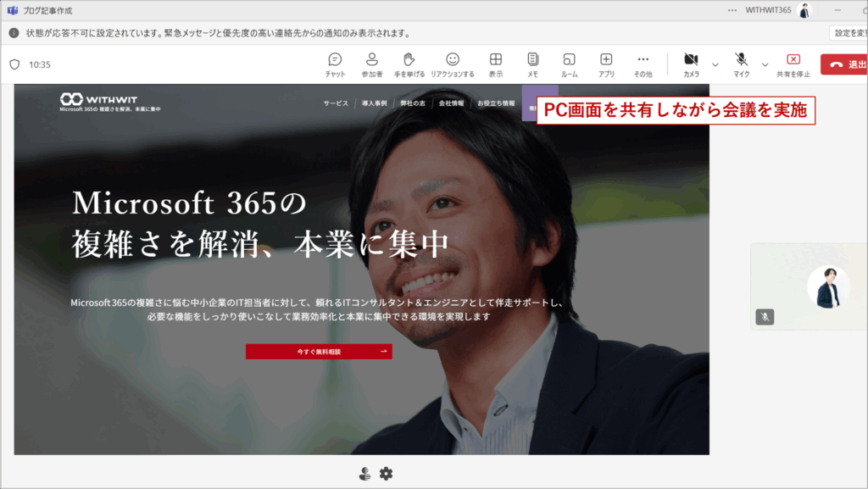Open the 表示 view options
This screenshot has height=489, width=868.
(495, 64)
